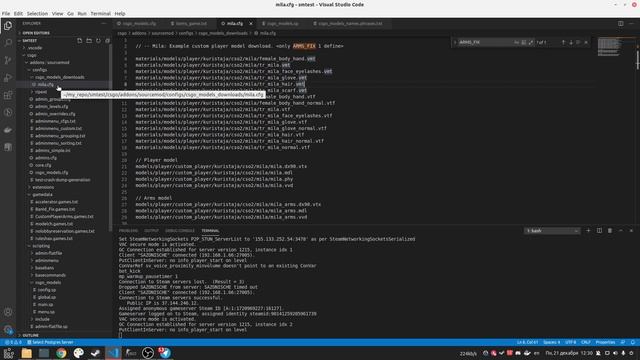Viewport: 640px width, 360px height.
Task: Click New File icon in SMTEST header
Action: pyautogui.click(x=80, y=40)
